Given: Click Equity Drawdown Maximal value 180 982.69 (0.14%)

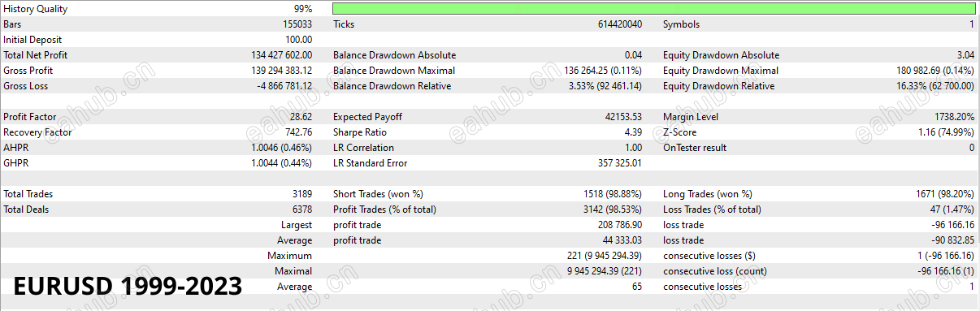Looking at the screenshot, I should tap(935, 71).
